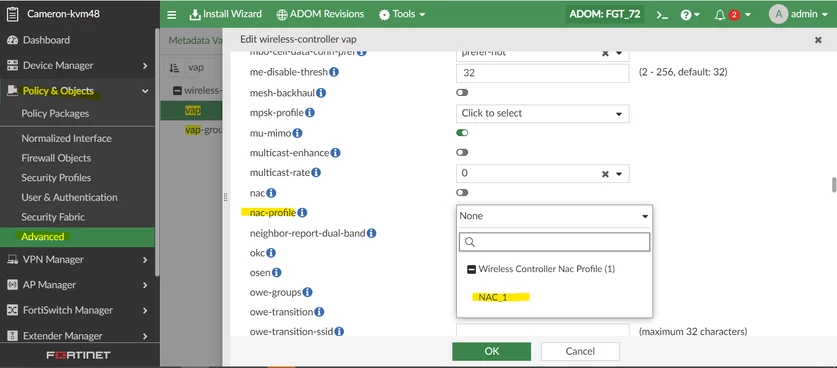Click info icon next to mesh-backhaul

(x=321, y=93)
